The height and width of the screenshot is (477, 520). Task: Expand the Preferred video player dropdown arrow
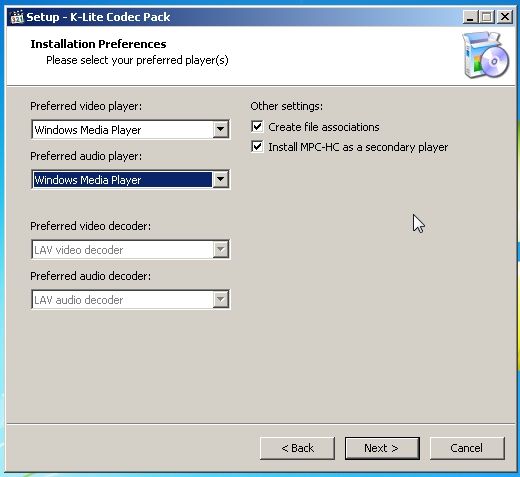pyautogui.click(x=220, y=129)
